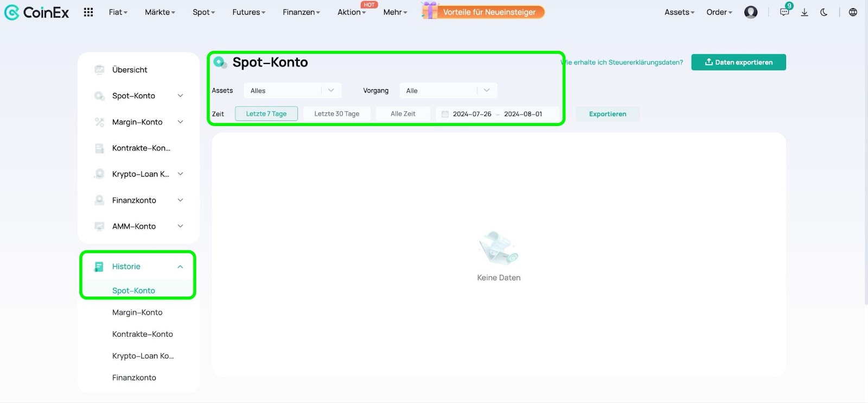Click the Krypto-Loan sidebar icon
This screenshot has height=403, width=868.
click(x=99, y=174)
